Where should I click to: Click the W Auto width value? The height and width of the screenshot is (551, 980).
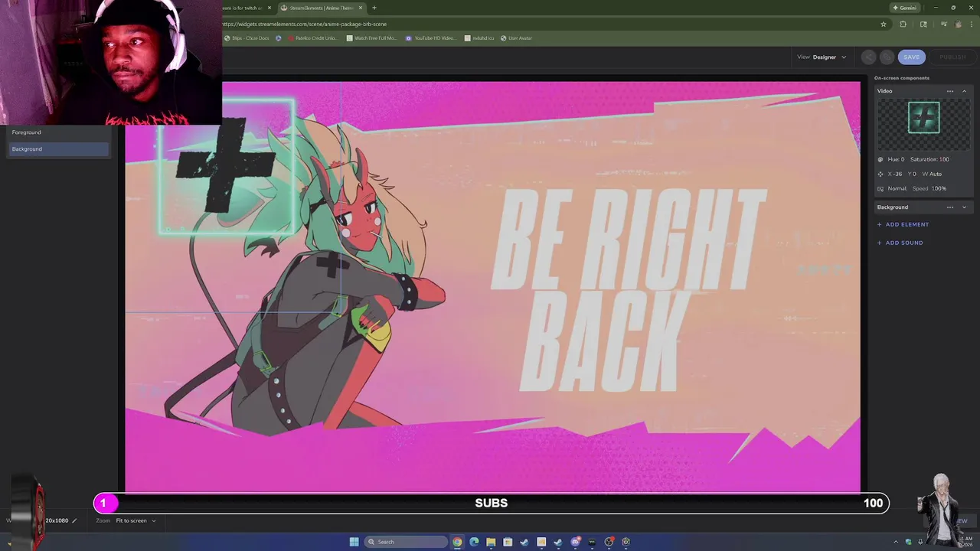tap(932, 174)
